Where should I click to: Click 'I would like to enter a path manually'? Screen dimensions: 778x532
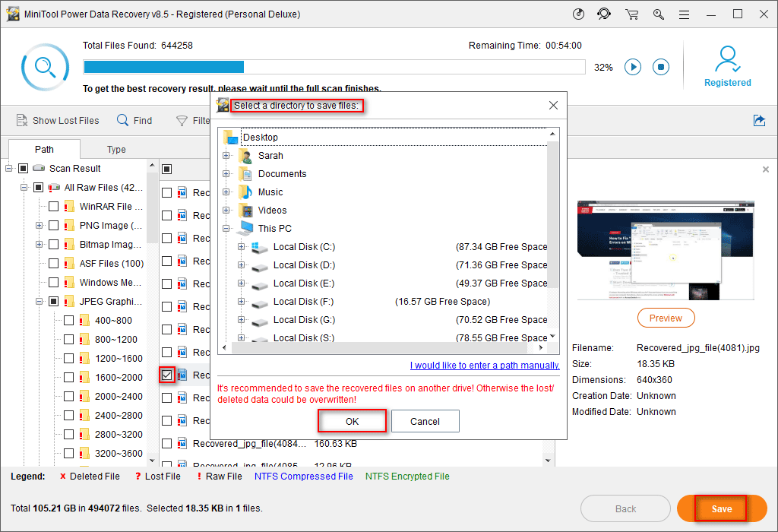pyautogui.click(x=485, y=366)
